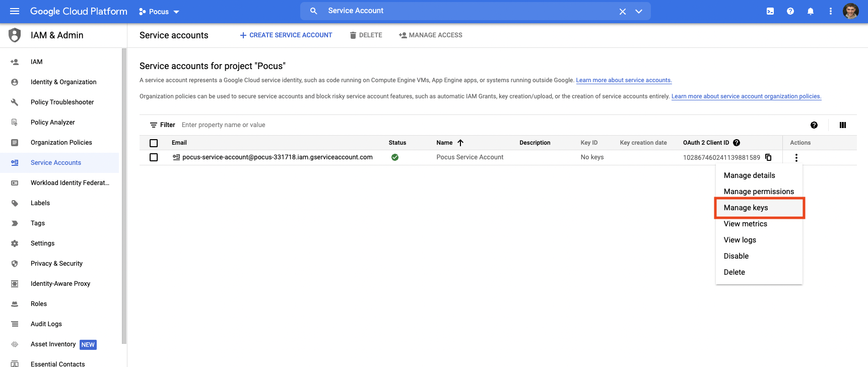Open Policy Analyzer
Image resolution: width=868 pixels, height=367 pixels.
point(52,122)
